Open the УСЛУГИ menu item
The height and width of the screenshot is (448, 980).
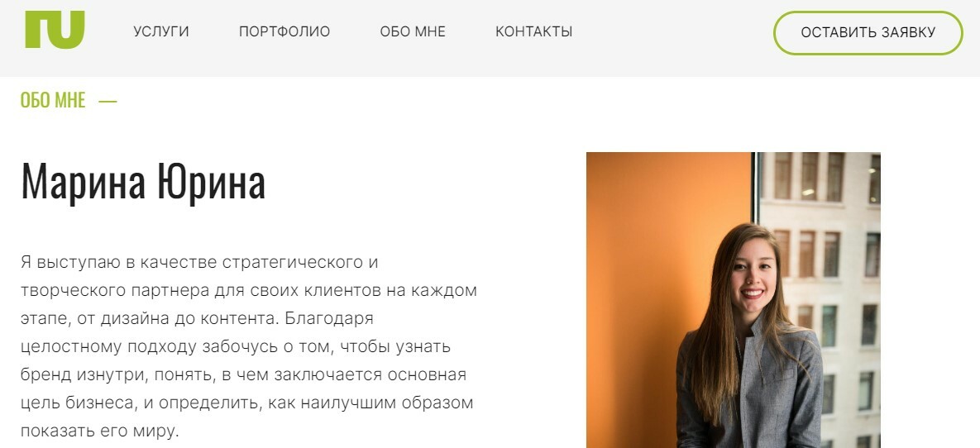(161, 31)
